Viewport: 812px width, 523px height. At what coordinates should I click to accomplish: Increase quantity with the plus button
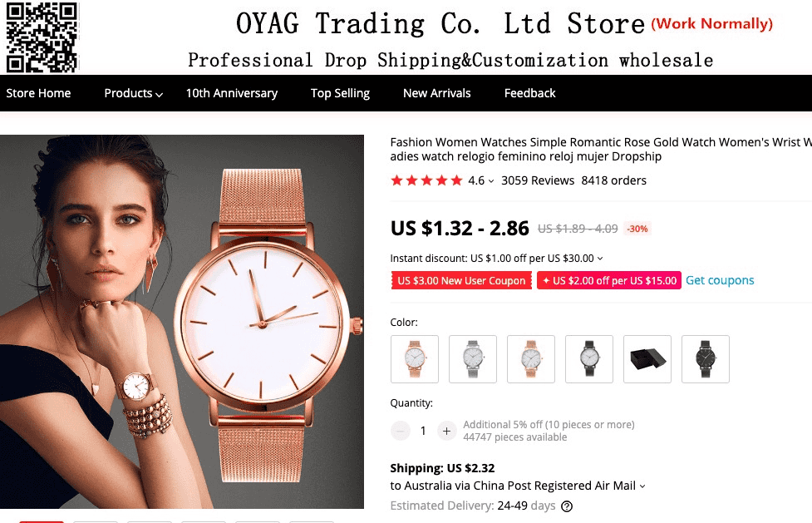pos(446,431)
